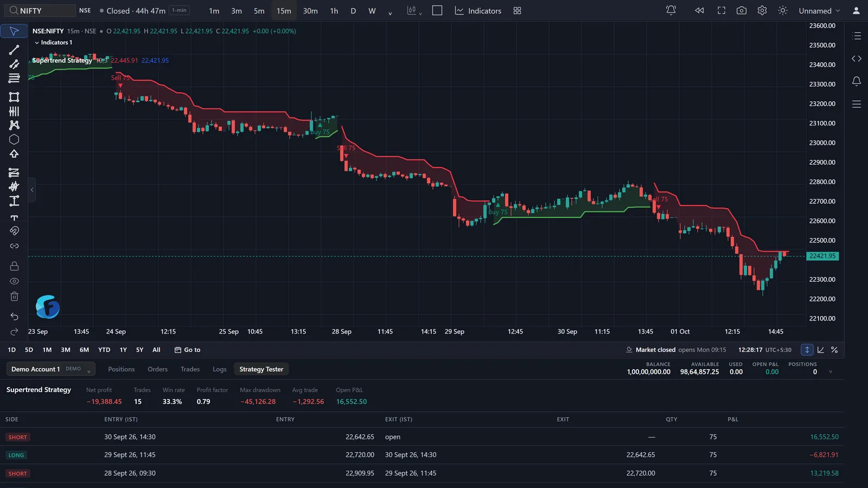The image size is (868, 488).
Task: Select the trend line drawing tool
Action: click(x=14, y=50)
